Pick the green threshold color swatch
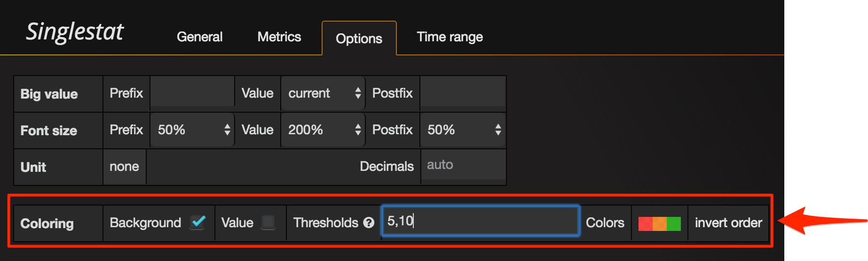This screenshot has width=868, height=261. click(x=674, y=224)
